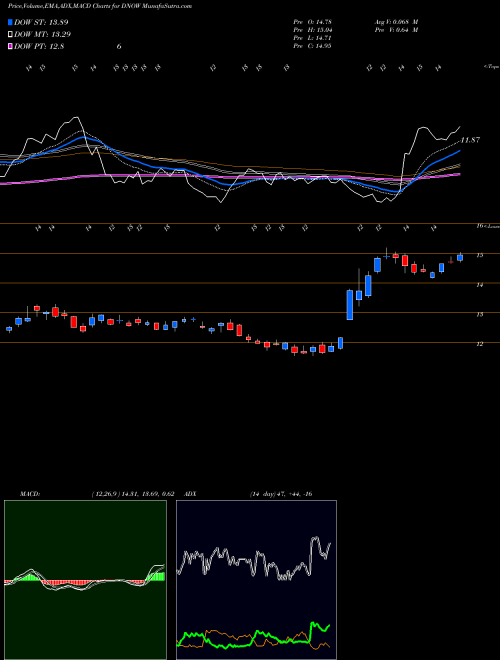Click the MACD panel heading
Screen dimensions: 500x660
[x=29, y=494]
